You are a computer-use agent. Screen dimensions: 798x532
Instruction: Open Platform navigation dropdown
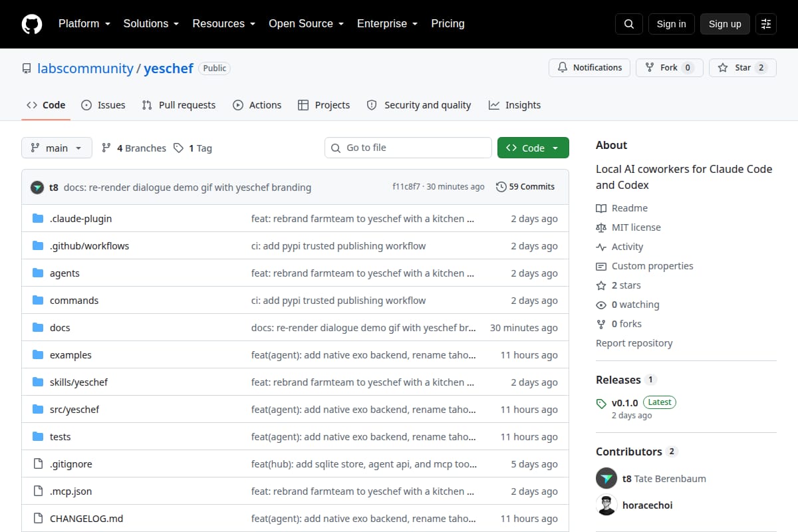pyautogui.click(x=84, y=24)
